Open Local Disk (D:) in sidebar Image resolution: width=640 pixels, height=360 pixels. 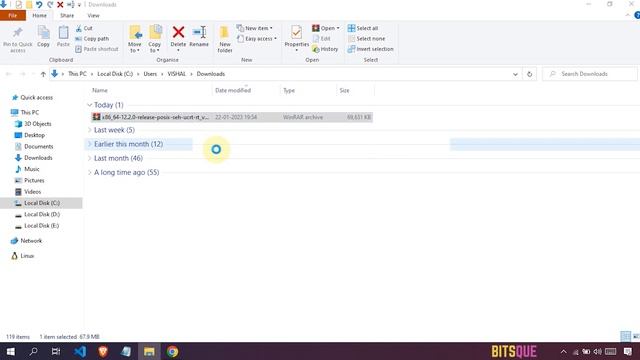pos(37,214)
